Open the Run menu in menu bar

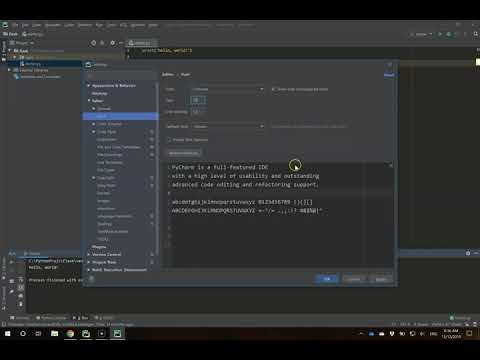(99, 25)
